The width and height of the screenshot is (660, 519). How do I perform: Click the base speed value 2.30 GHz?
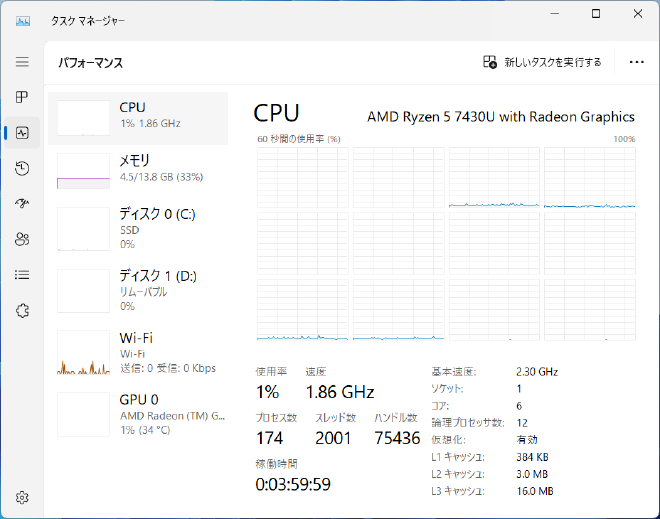tap(537, 372)
